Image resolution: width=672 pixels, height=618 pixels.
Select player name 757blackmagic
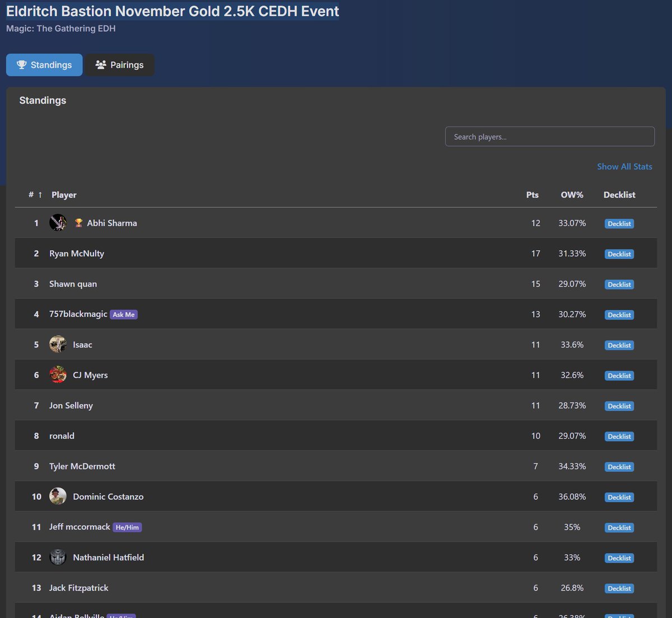[78, 314]
